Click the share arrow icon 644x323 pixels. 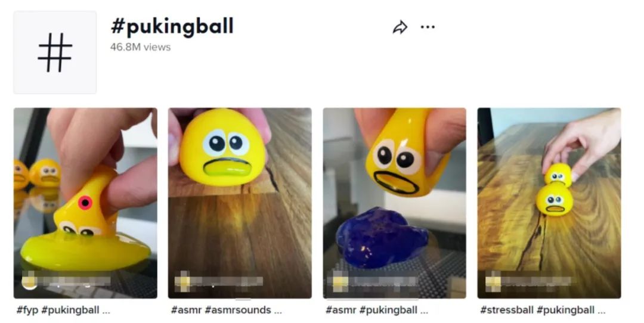[x=400, y=27]
